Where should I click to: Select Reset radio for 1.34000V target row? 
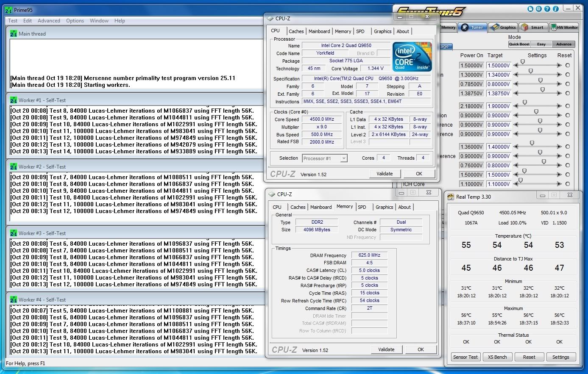click(x=568, y=75)
